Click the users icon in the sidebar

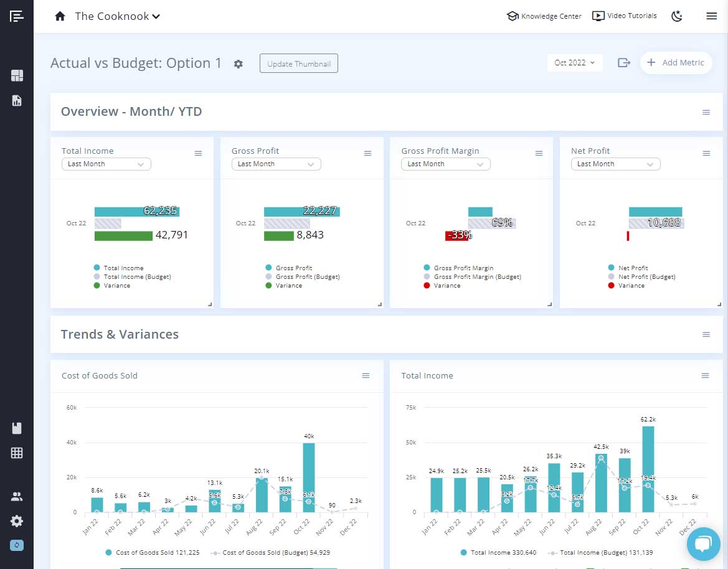16,497
